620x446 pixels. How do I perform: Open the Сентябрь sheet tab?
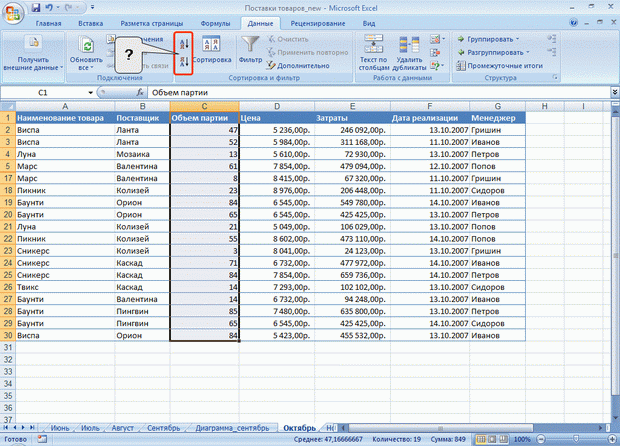click(163, 428)
